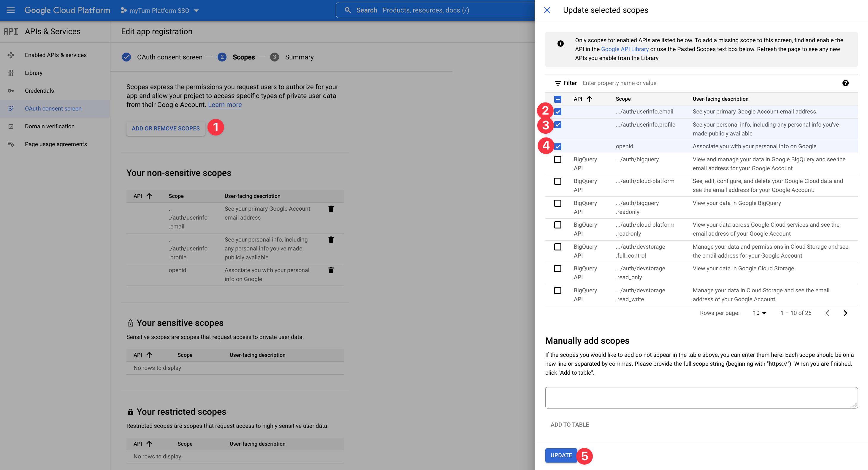Delete the userinfo.email scope with trash icon
Screen dimensions: 868x470
(x=331, y=209)
